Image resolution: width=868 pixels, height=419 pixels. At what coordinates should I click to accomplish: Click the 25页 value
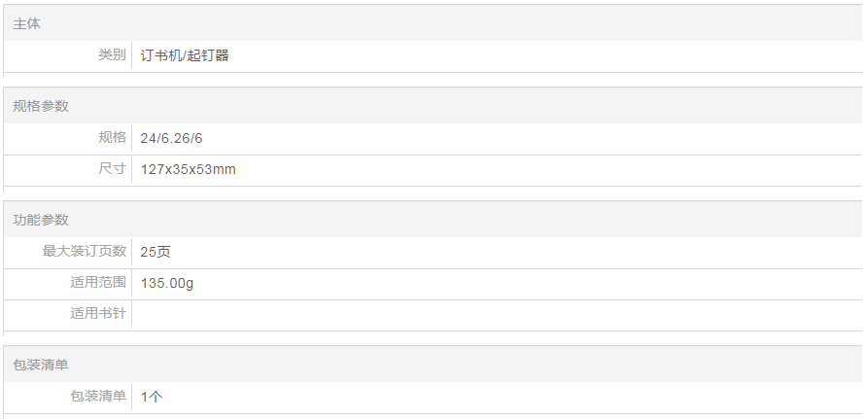pos(155,252)
